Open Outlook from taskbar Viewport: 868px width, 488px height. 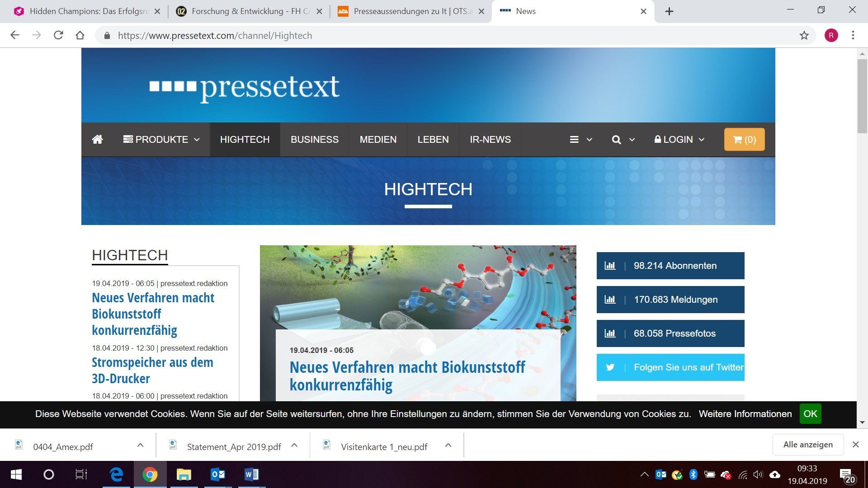[x=218, y=474]
